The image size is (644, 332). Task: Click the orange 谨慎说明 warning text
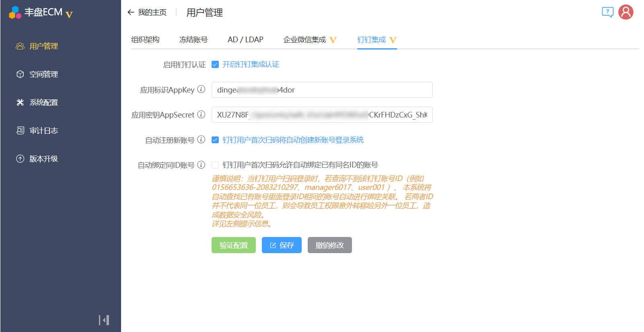pyautogui.click(x=322, y=201)
